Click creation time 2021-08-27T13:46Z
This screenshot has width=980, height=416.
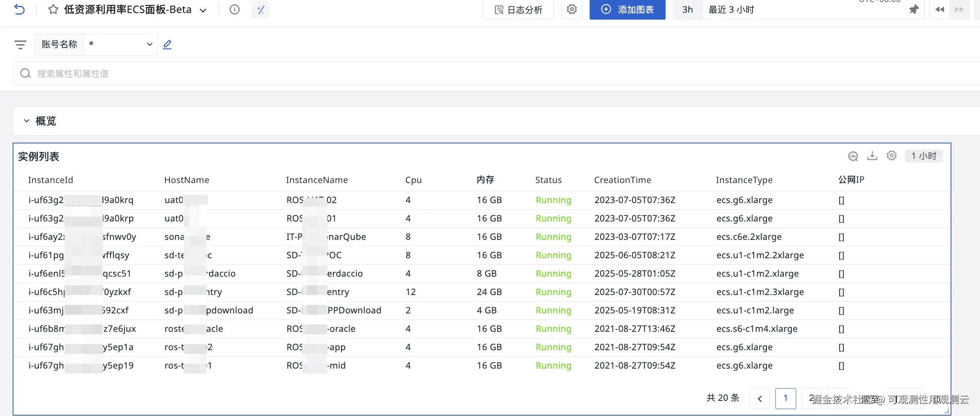coord(635,329)
